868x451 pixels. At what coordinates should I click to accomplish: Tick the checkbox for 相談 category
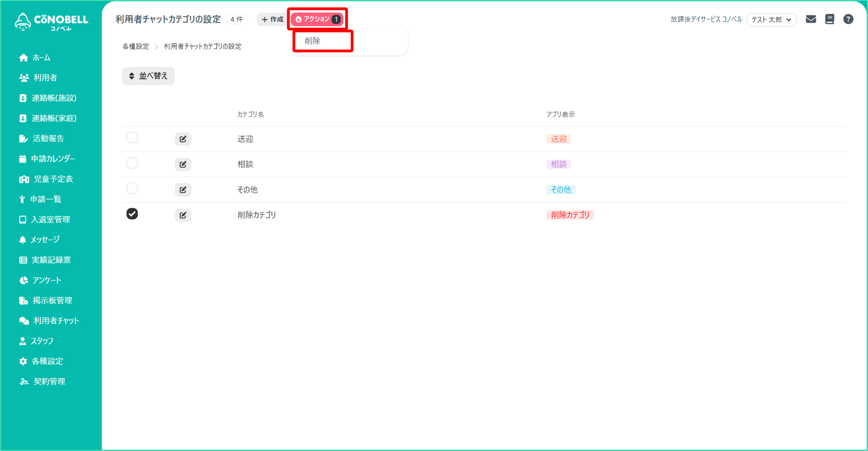(132, 163)
